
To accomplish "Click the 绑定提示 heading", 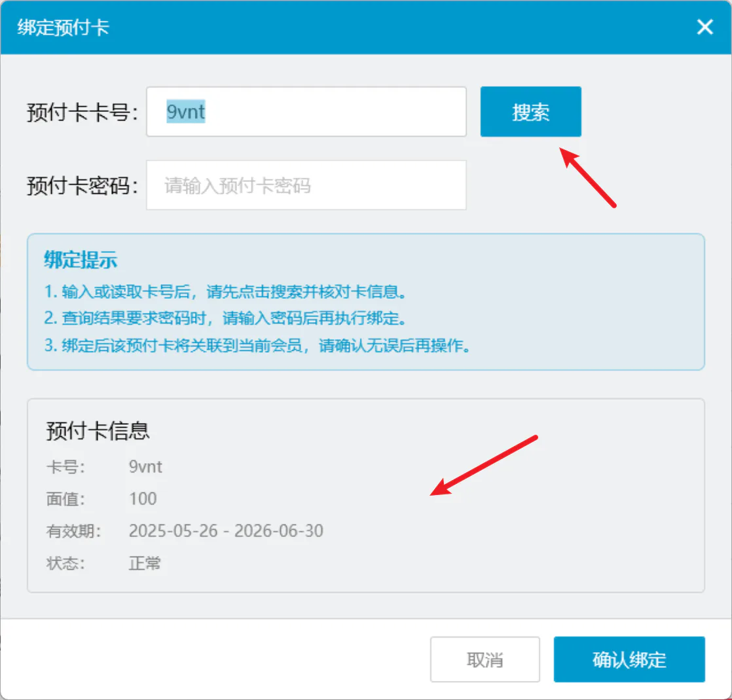I will click(x=81, y=260).
